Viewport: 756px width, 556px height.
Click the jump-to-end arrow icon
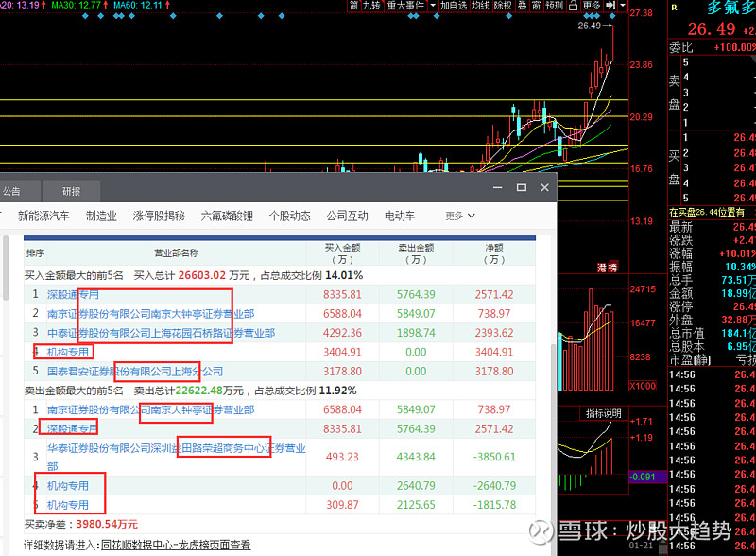pyautogui.click(x=610, y=6)
